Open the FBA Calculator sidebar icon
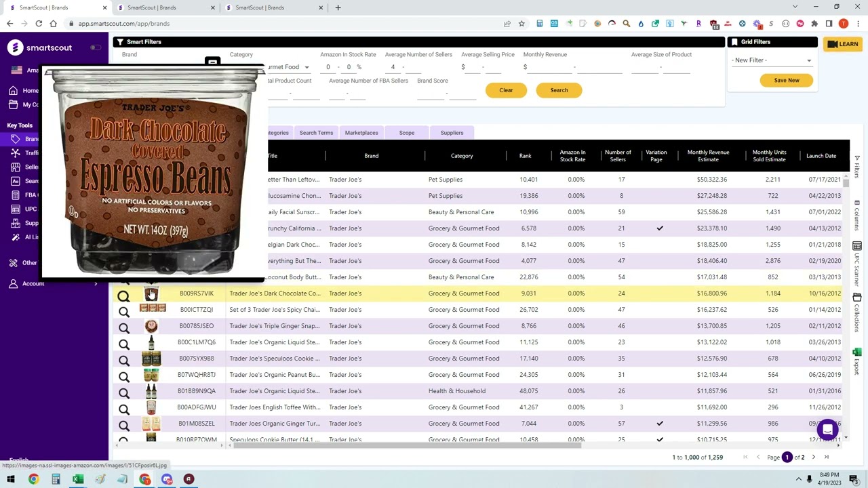The width and height of the screenshot is (868, 488). click(x=14, y=195)
